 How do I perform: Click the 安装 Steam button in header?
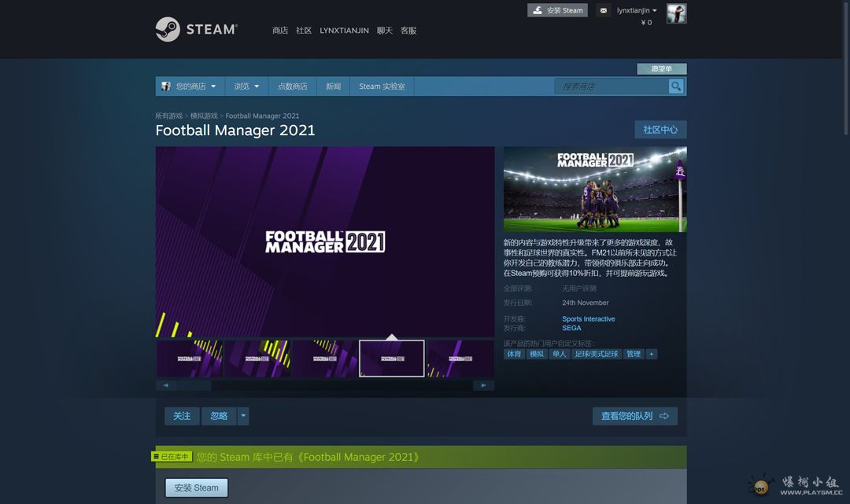[557, 10]
